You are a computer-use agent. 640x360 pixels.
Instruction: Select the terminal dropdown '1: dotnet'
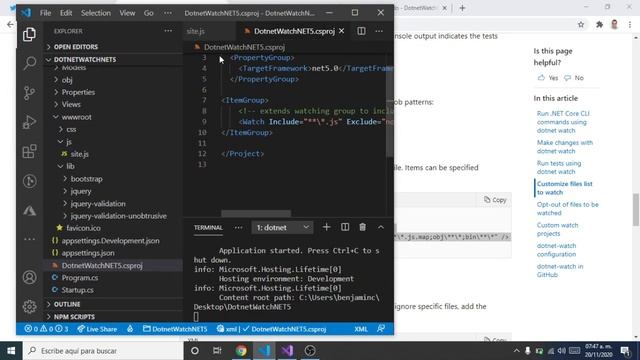tap(282, 227)
